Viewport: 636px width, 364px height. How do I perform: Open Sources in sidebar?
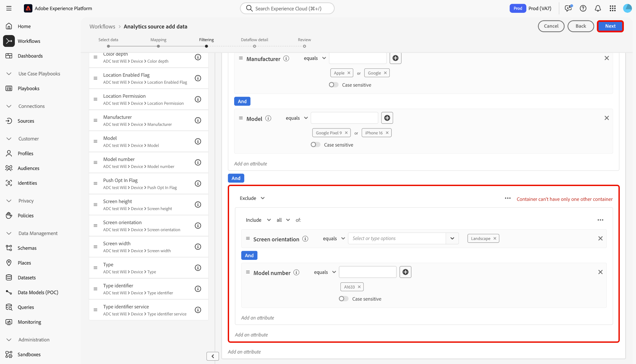(26, 121)
